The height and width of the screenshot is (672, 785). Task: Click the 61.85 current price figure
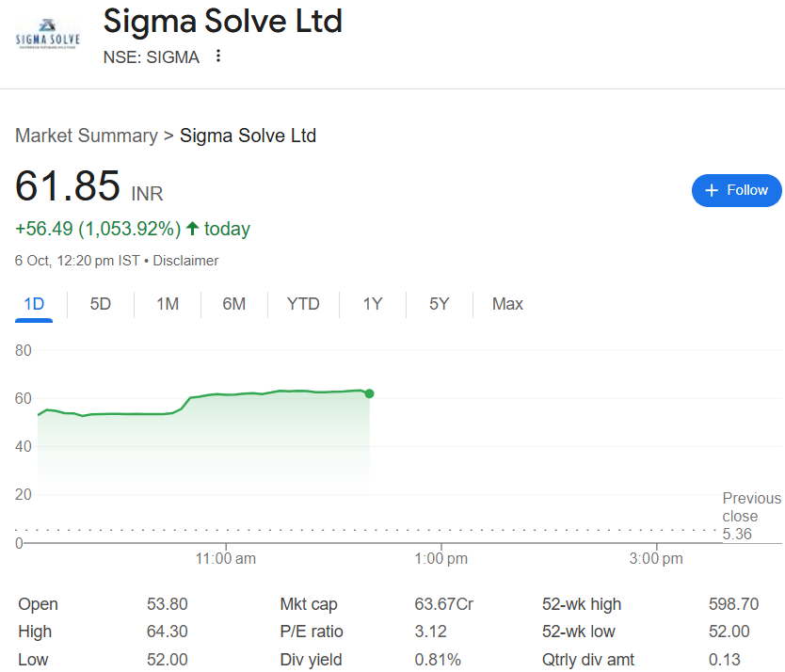(68, 185)
